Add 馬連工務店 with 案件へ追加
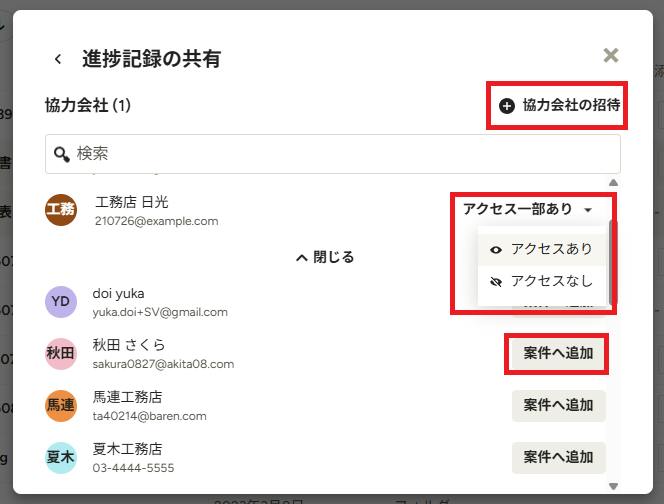Screen dimensions: 664x504 click(558, 405)
